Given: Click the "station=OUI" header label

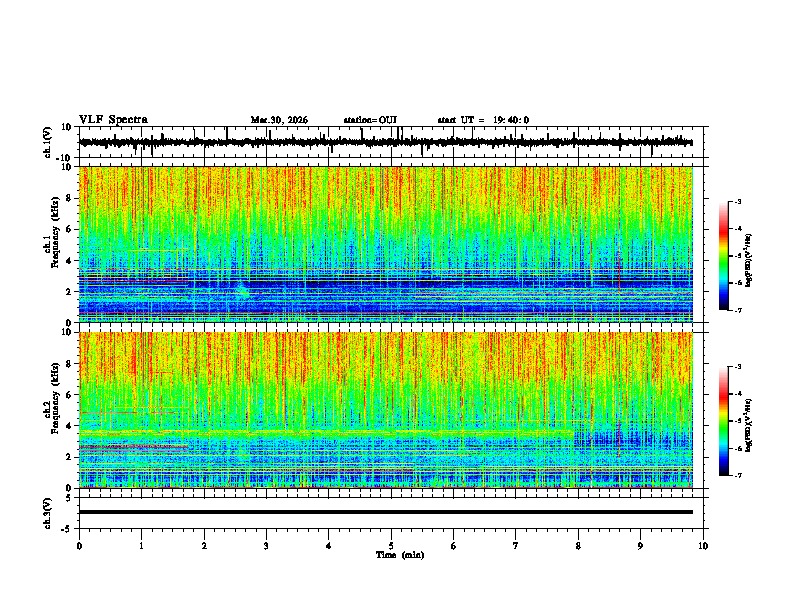Looking at the screenshot, I should pos(370,120).
